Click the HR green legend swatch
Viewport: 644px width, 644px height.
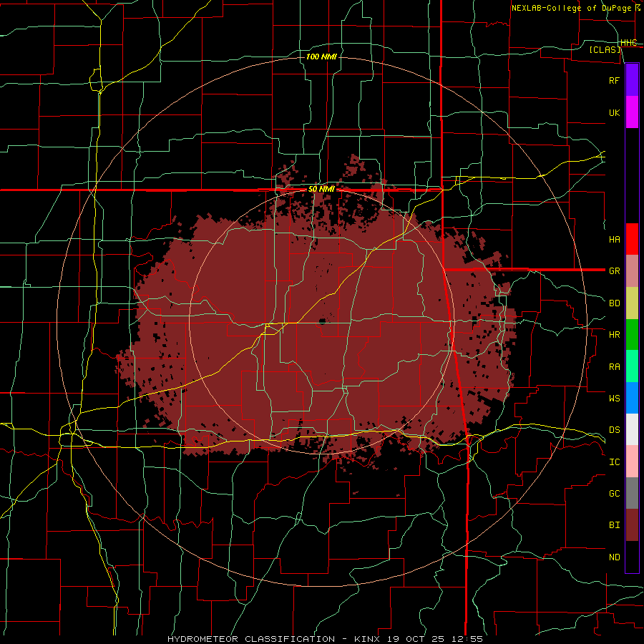point(632,334)
